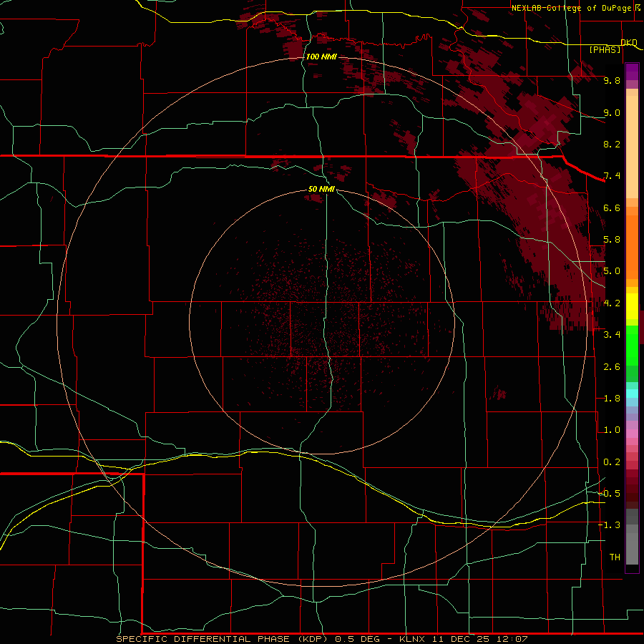
Task: Click the 0.2 scale value
Action: click(x=612, y=462)
